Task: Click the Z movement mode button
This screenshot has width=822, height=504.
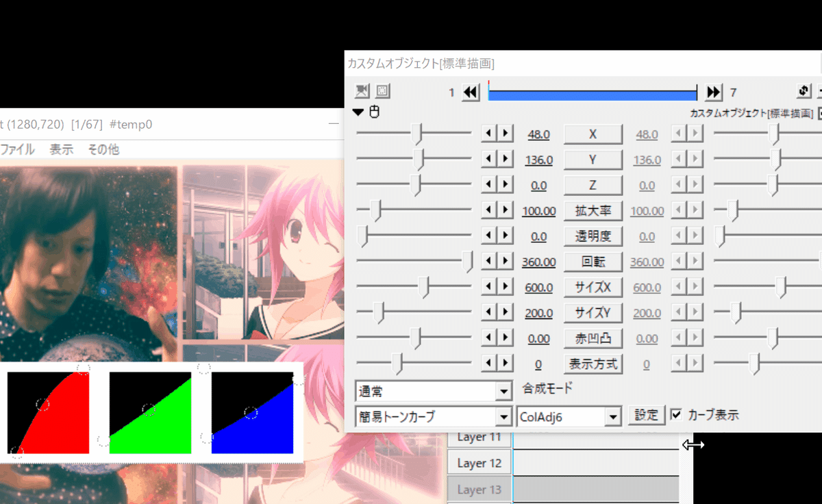Action: click(593, 185)
